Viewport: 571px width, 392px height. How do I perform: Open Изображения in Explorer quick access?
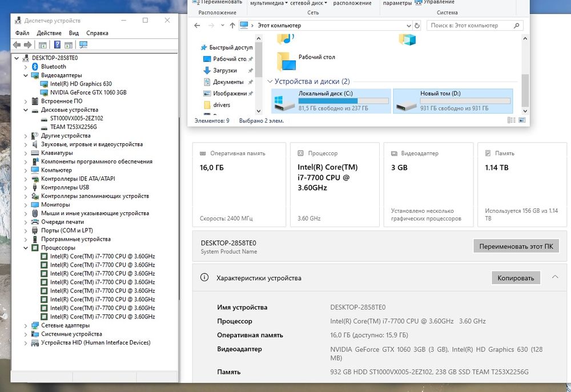coord(230,94)
